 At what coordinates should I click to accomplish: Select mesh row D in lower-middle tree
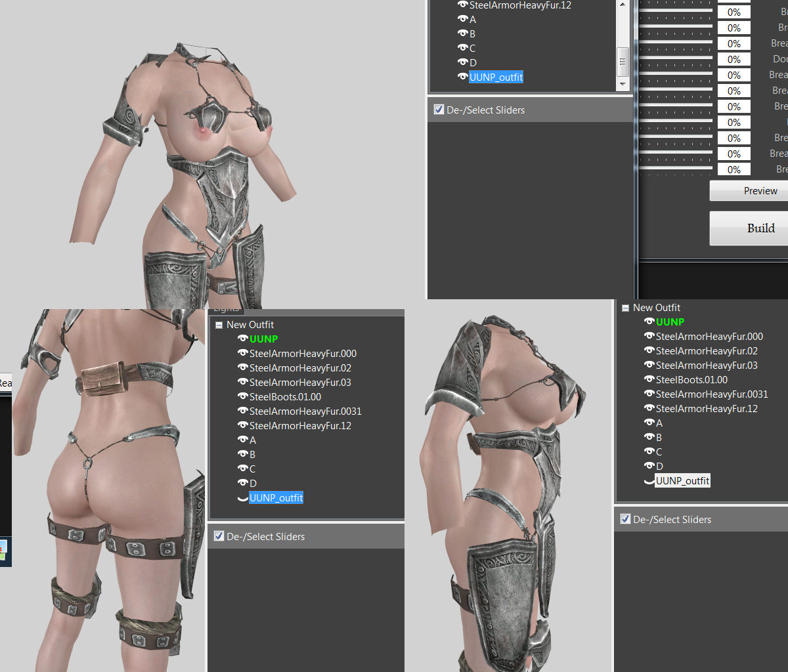[x=253, y=484]
